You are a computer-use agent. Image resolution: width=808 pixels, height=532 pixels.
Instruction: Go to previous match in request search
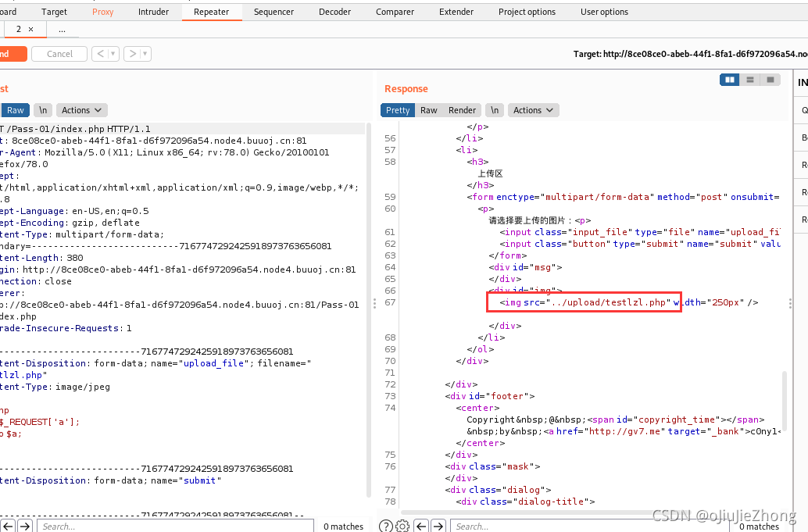coord(8,526)
